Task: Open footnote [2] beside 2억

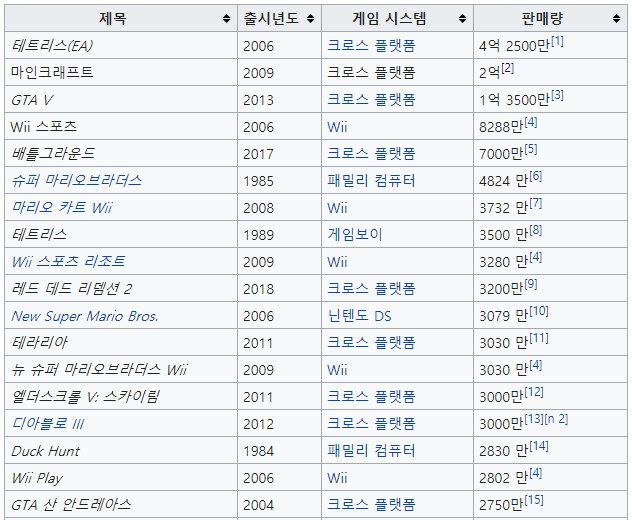Action: (x=507, y=68)
